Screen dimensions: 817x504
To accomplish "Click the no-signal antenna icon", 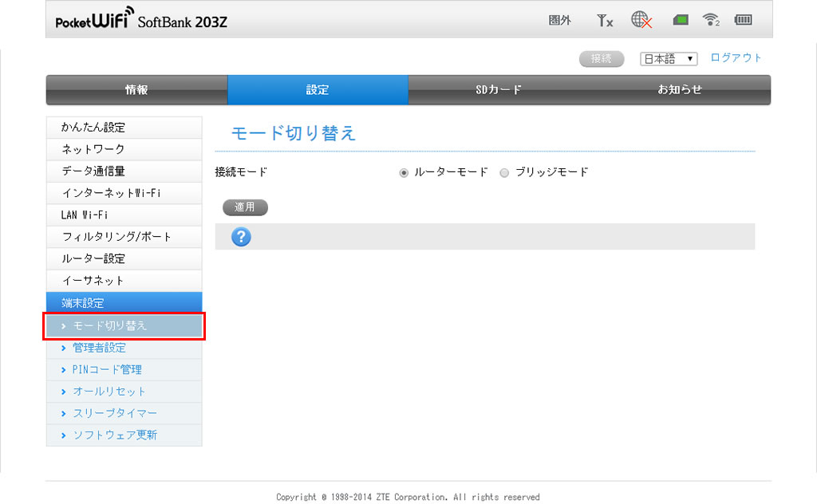I will pos(605,21).
